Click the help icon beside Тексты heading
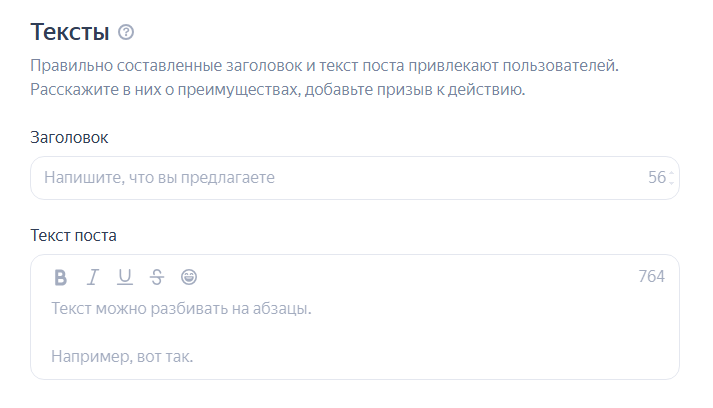713x408 pixels. 125,33
